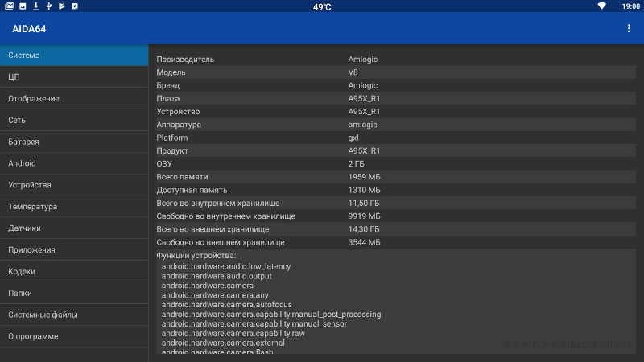Open the Папки section

(x=74, y=293)
